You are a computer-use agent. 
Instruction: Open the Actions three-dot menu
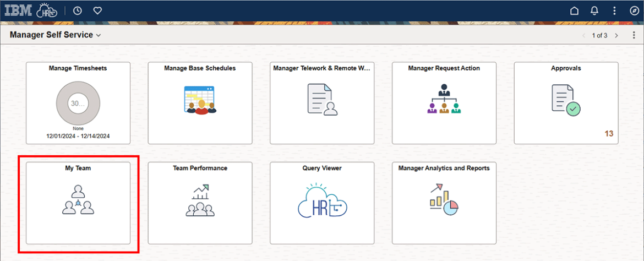pyautogui.click(x=614, y=10)
